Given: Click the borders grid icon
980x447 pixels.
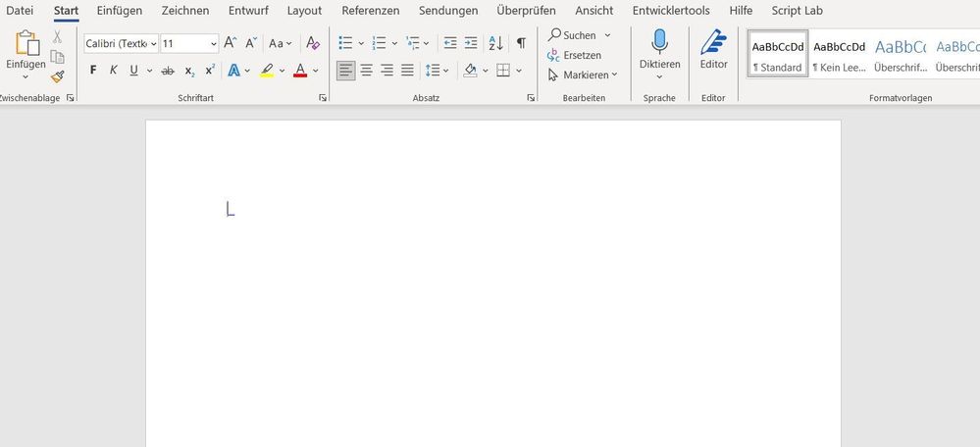Looking at the screenshot, I should [503, 71].
